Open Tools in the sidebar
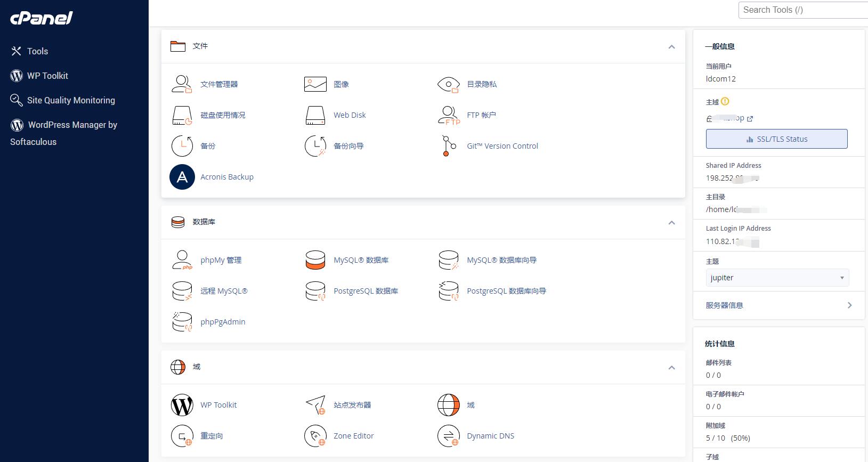Image resolution: width=868 pixels, height=462 pixels. [29, 51]
